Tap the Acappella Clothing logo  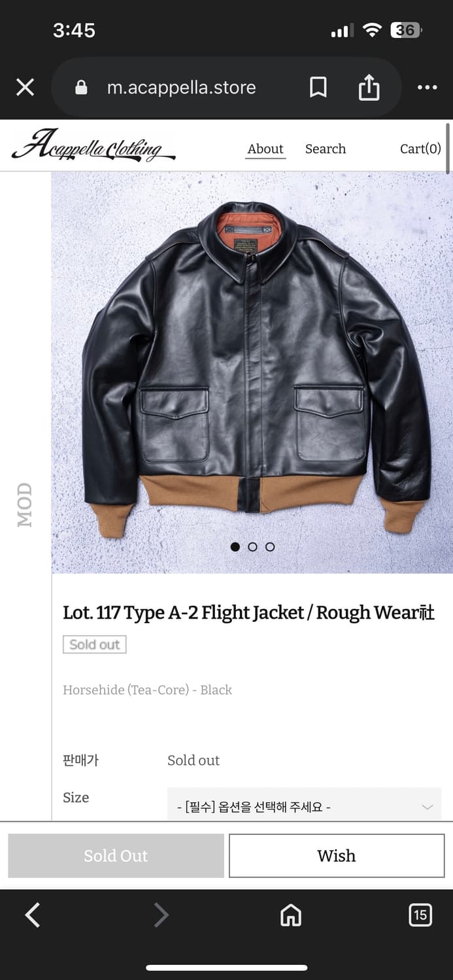click(93, 145)
